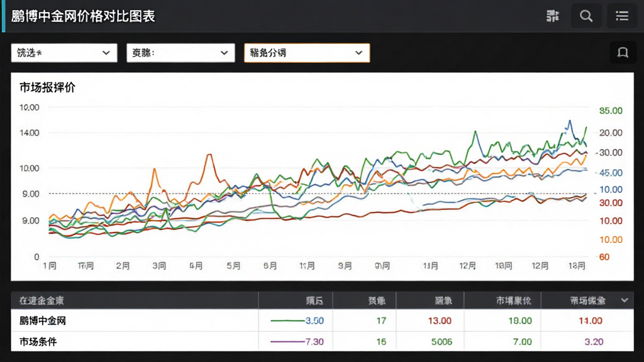Click the 3.50 value cell
This screenshot has width=644, height=362.
(314, 321)
